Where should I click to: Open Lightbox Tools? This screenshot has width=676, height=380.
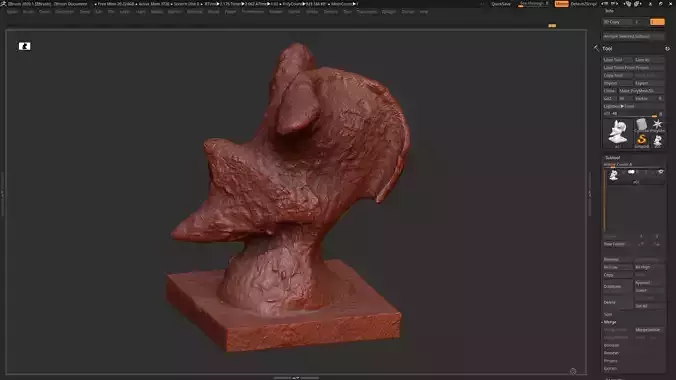633,107
